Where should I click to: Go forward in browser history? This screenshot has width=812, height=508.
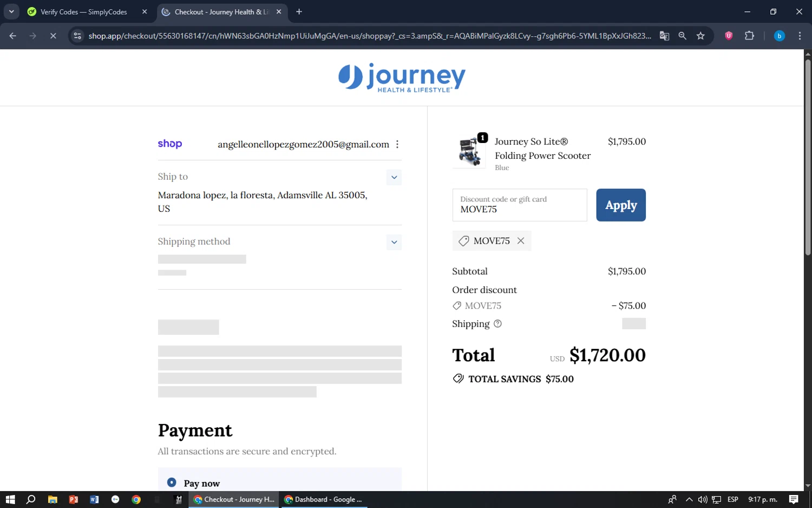point(33,36)
